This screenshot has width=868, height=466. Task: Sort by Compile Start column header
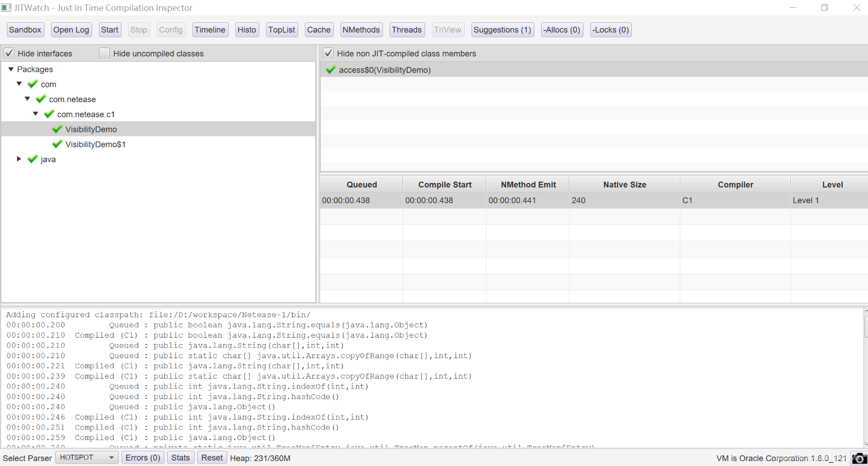(444, 184)
